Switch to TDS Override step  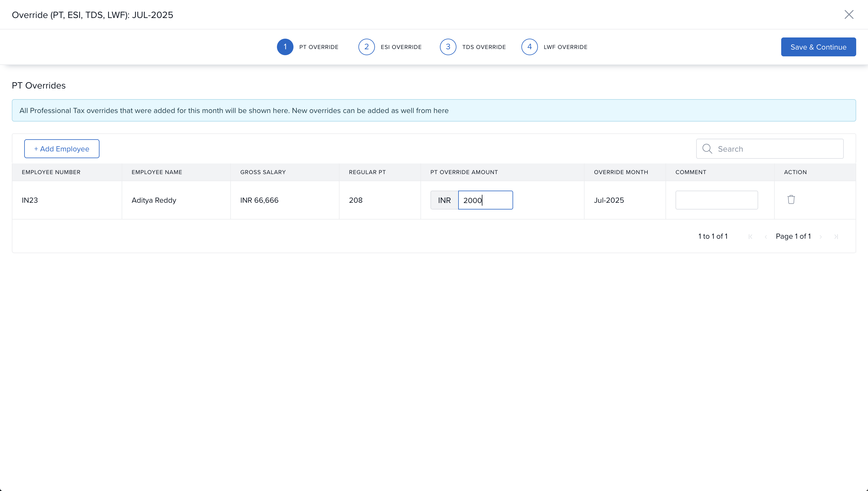point(483,47)
